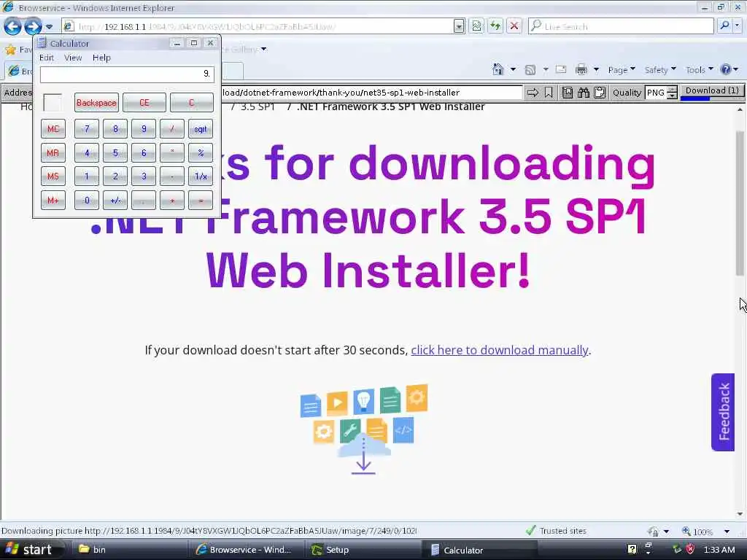747x560 pixels.
Task: Click Calculator's CE button
Action: [x=144, y=103]
